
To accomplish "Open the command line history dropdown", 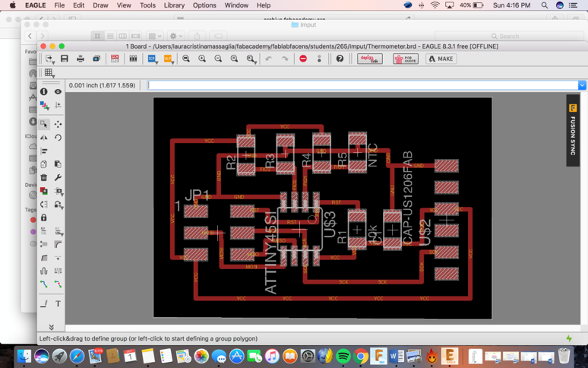I will click(x=582, y=85).
